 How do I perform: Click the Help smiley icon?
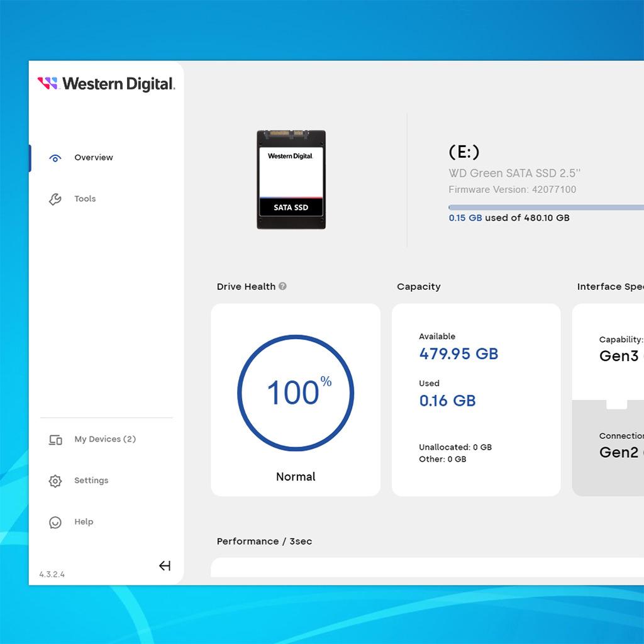[x=55, y=522]
